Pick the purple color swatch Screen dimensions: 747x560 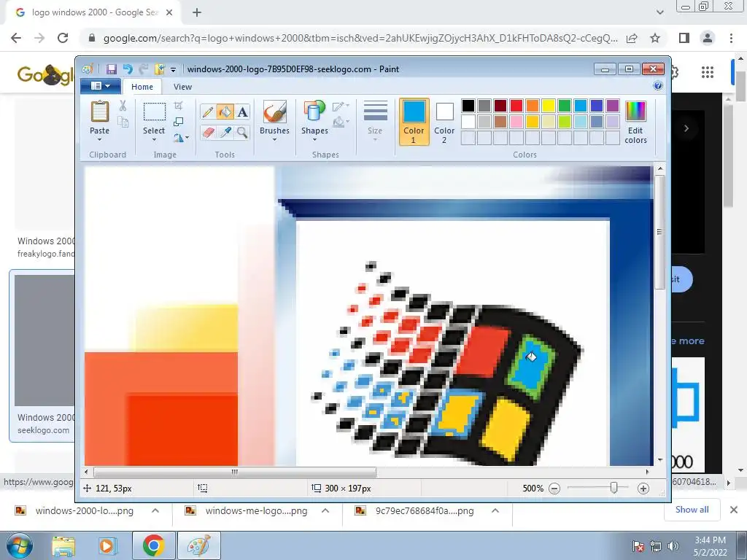pos(613,106)
